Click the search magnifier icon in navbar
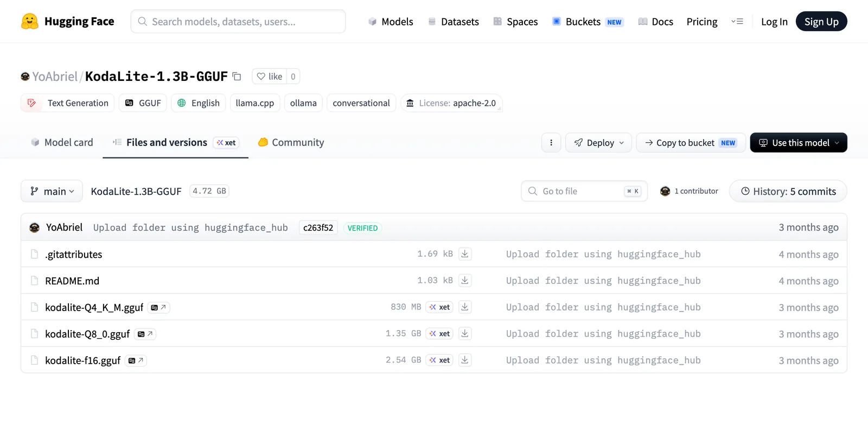The image size is (868, 431). [x=143, y=22]
